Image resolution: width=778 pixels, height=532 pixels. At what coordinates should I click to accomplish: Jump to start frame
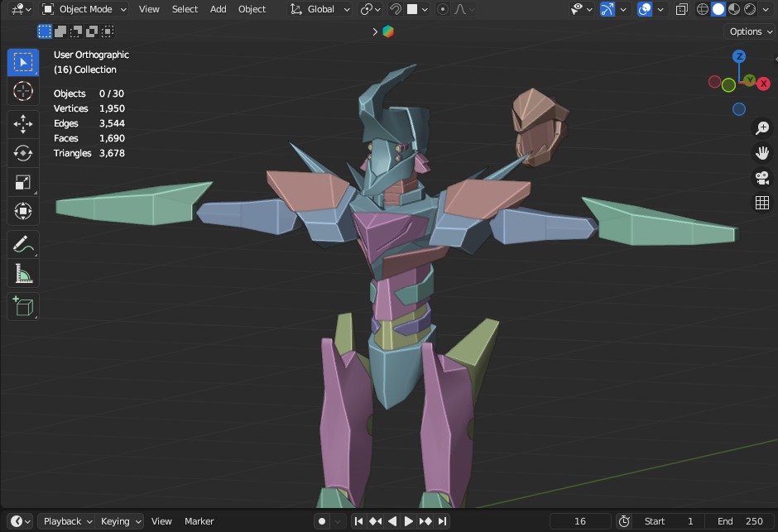(x=358, y=521)
